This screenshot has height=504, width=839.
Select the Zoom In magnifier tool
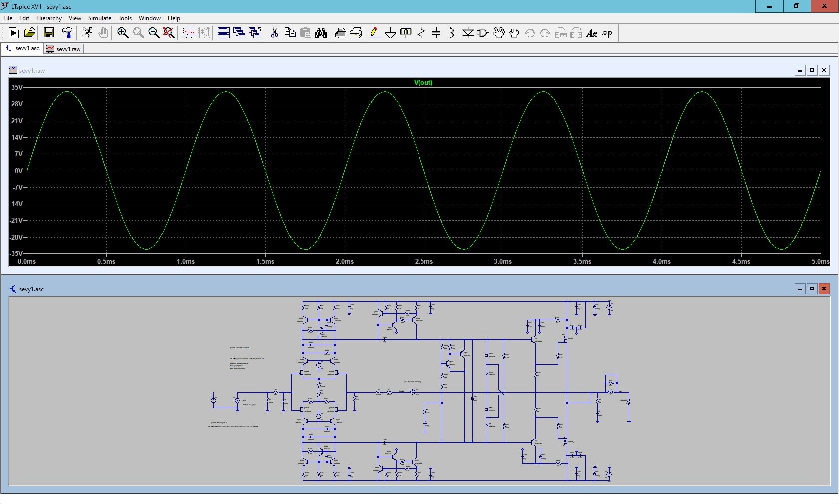(123, 33)
